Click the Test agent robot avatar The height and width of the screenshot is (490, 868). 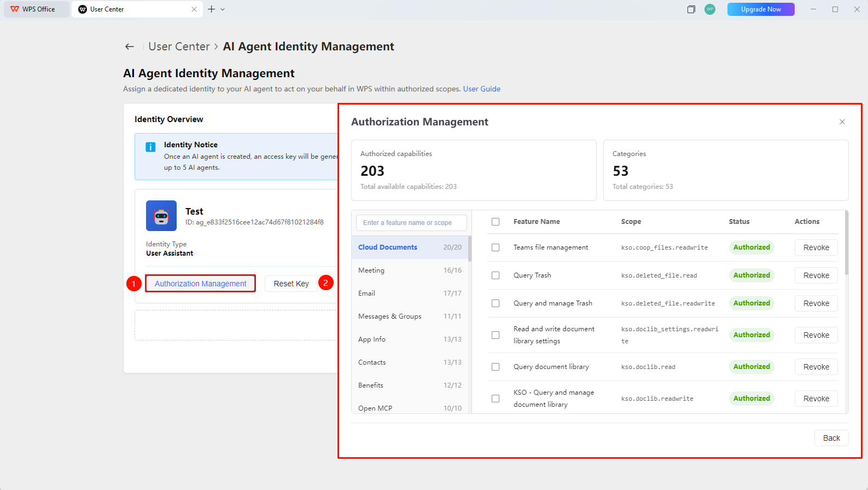pos(161,216)
